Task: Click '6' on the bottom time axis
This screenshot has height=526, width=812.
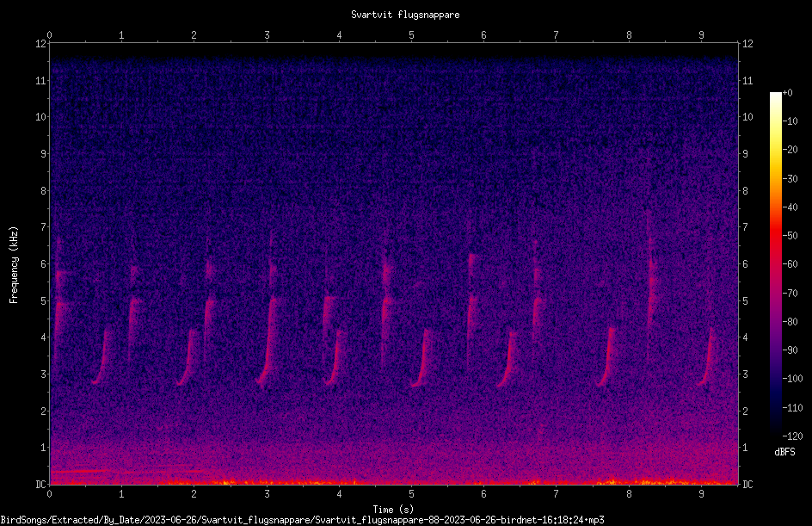Action: (483, 494)
